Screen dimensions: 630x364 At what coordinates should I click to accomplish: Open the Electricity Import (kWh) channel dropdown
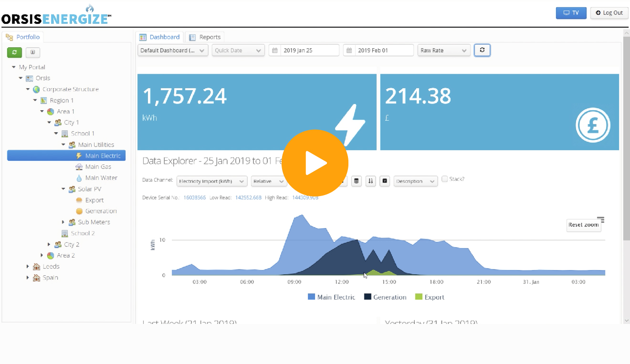[212, 181]
